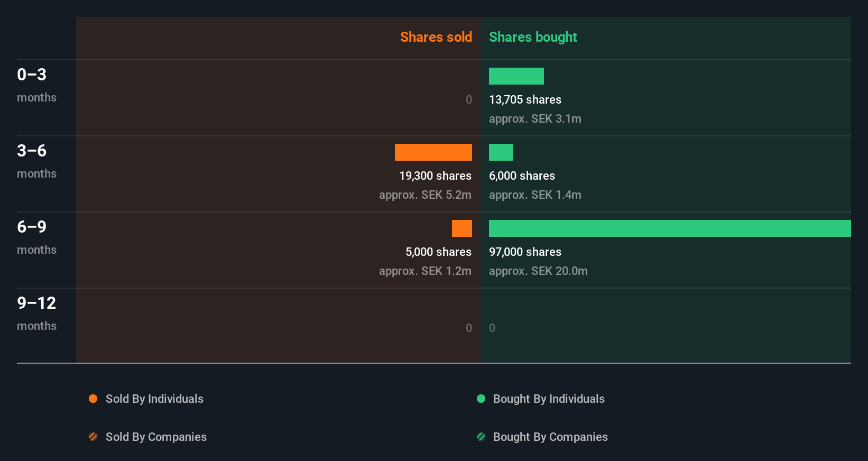The image size is (868, 461).
Task: Click the green 97,000 shares bought bar
Action: [x=670, y=228]
